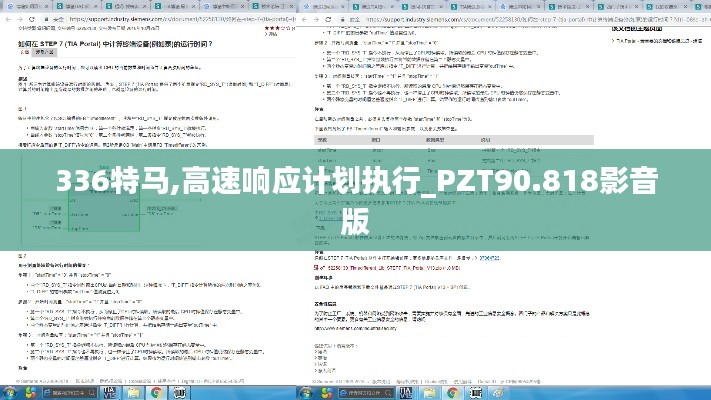This screenshot has width=711, height=400.
Task: Open the Start menu on the left taskbar
Action: pos(10,393)
